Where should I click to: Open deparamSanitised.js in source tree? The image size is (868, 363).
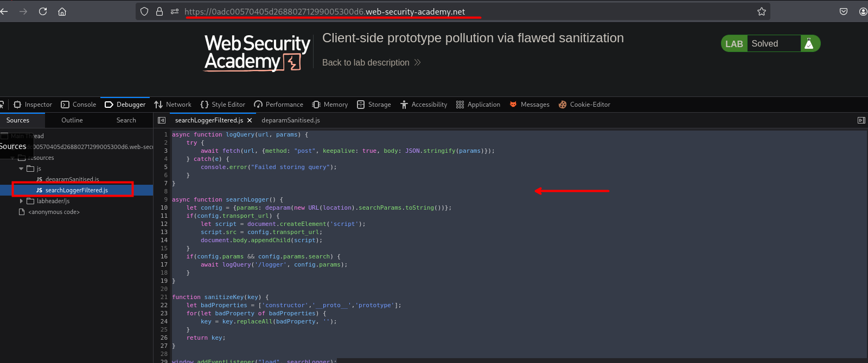[72, 179]
